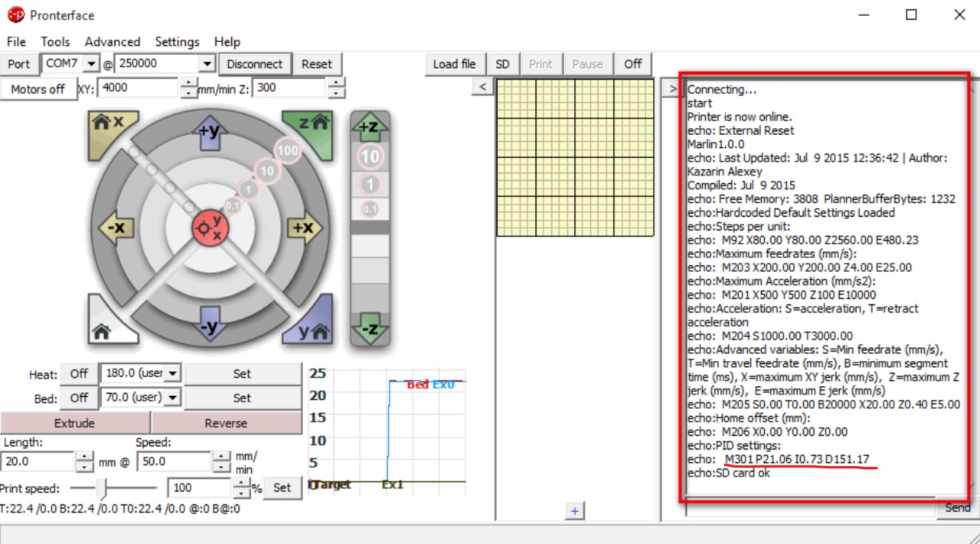Select XY step size 0.1 bubble
This screenshot has height=544, width=980.
click(233, 205)
